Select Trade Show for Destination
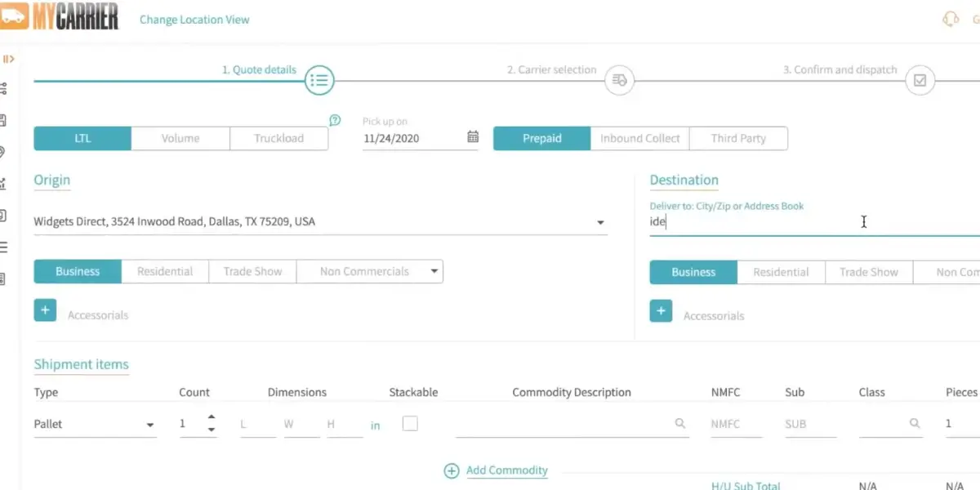Viewport: 980px width, 490px height. [x=868, y=273]
